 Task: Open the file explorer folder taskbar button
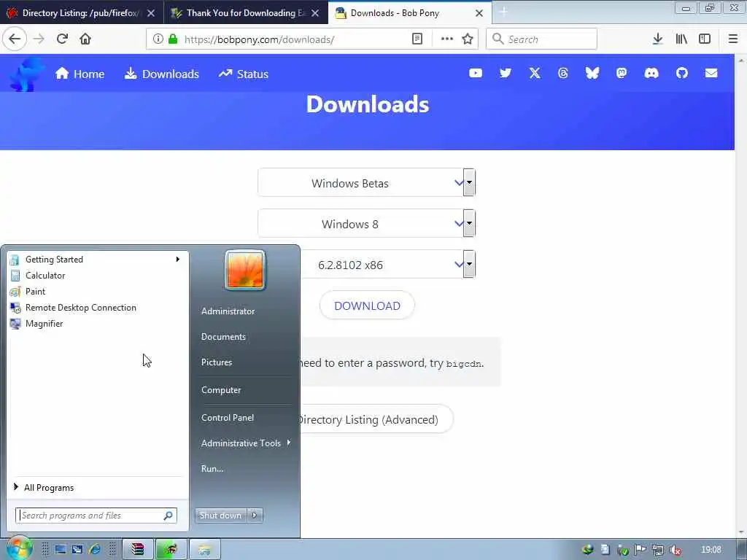point(205,550)
